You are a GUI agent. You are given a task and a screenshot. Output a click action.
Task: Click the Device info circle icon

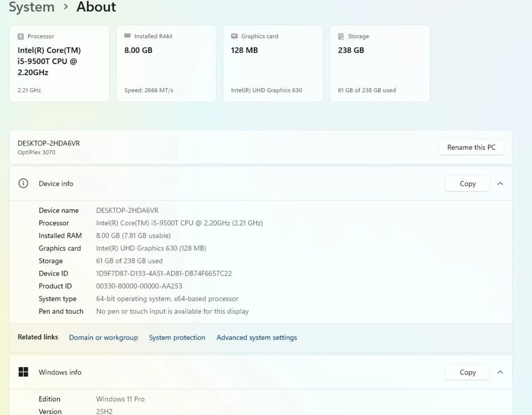point(23,183)
